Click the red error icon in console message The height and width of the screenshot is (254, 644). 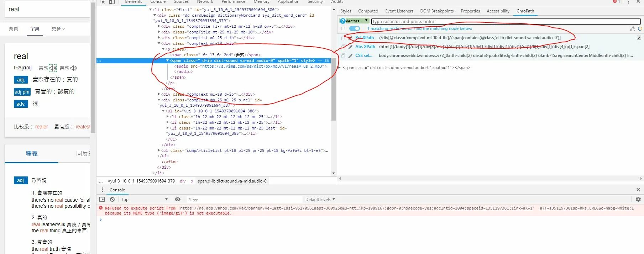pyautogui.click(x=101, y=208)
